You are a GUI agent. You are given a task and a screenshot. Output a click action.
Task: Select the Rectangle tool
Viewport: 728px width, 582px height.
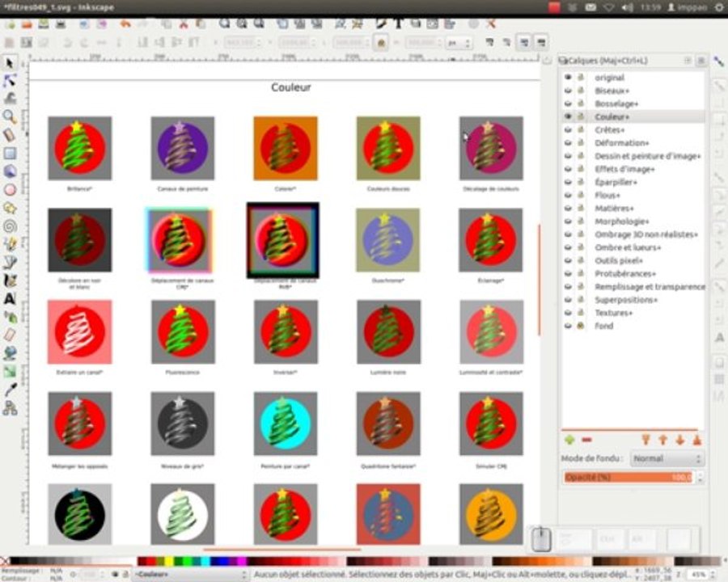[10, 153]
